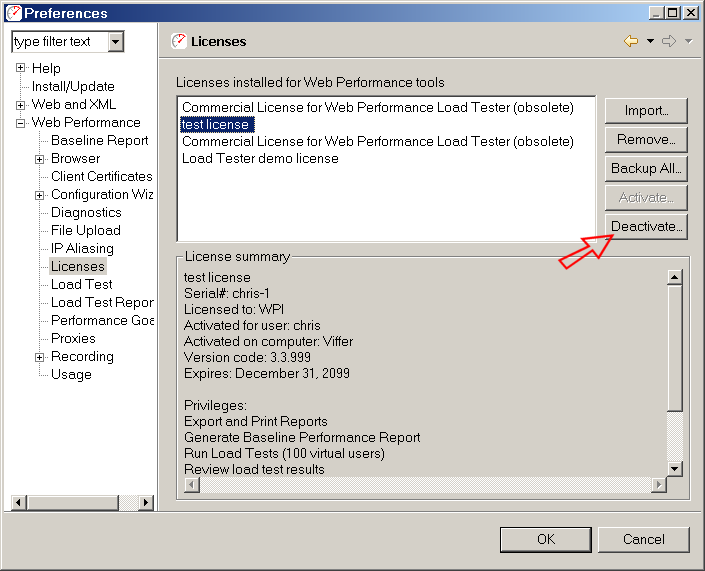Select Licenses in the tree
This screenshot has width=705, height=571.
click(x=78, y=266)
